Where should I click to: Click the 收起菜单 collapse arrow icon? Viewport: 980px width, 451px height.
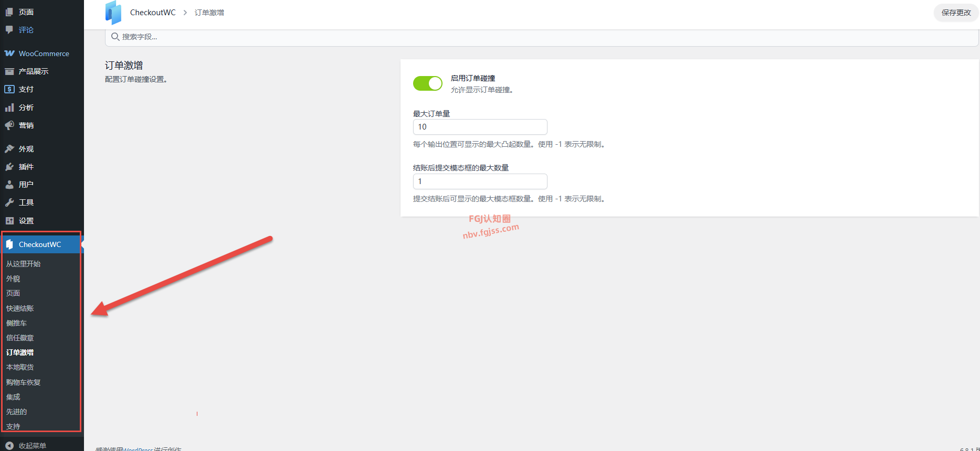point(9,446)
